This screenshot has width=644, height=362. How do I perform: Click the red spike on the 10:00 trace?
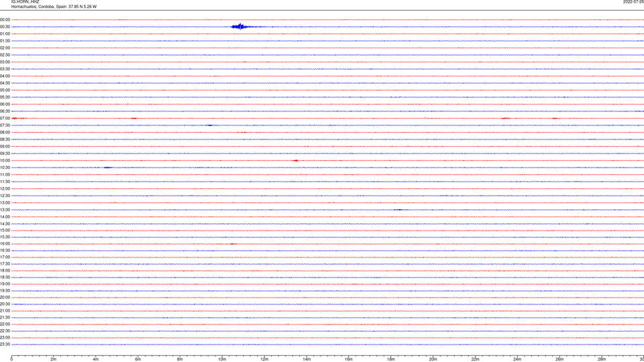pyautogui.click(x=296, y=160)
